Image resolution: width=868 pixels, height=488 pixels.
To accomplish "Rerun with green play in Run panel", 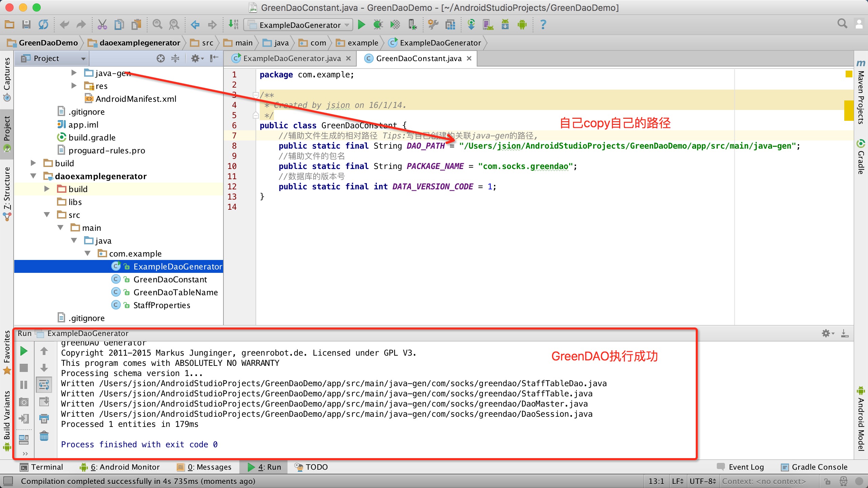I will click(24, 351).
